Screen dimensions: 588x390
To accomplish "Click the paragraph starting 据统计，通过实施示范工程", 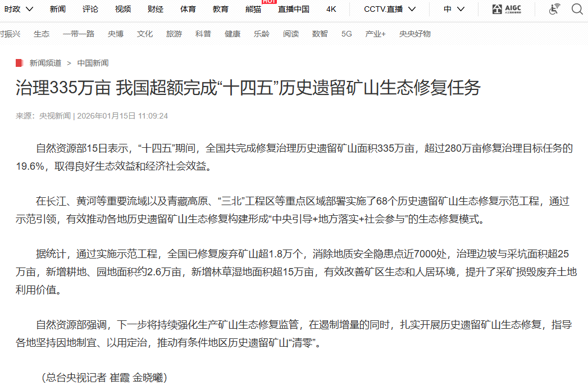I will tap(297, 272).
